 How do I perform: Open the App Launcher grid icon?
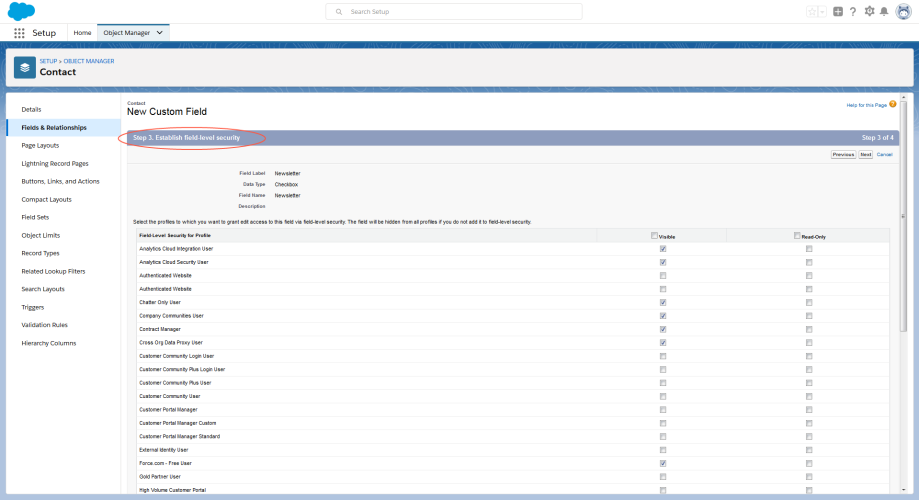[x=19, y=33]
